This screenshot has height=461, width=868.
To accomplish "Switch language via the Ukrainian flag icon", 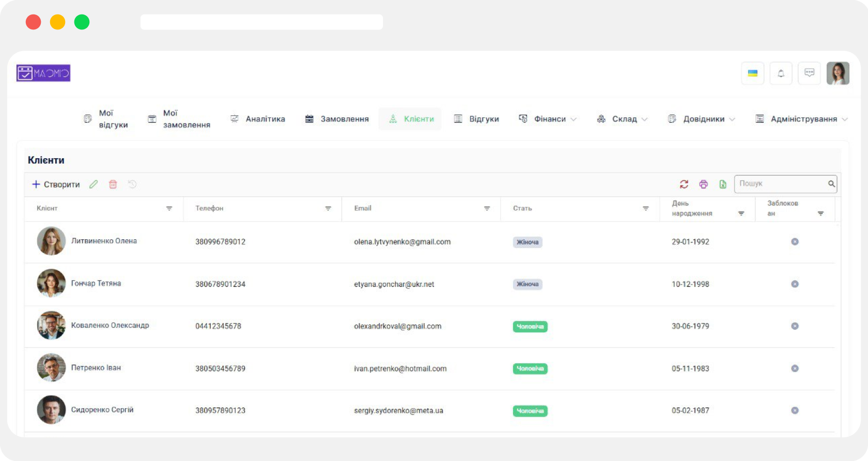I will point(752,73).
